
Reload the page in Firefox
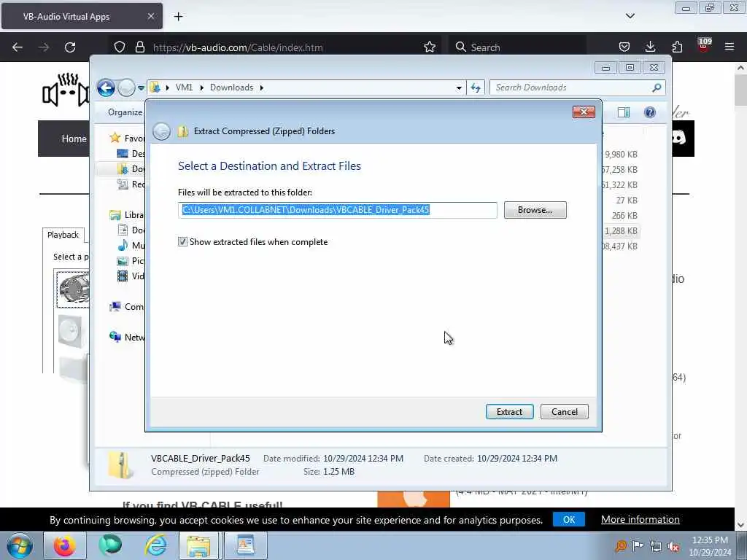[70, 47]
